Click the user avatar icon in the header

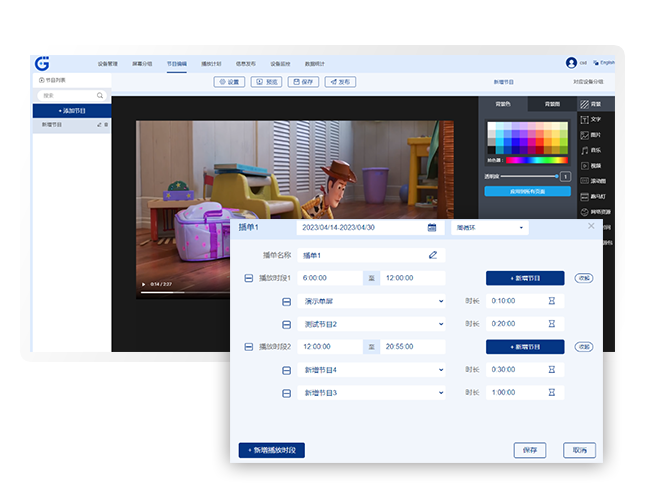pos(571,62)
